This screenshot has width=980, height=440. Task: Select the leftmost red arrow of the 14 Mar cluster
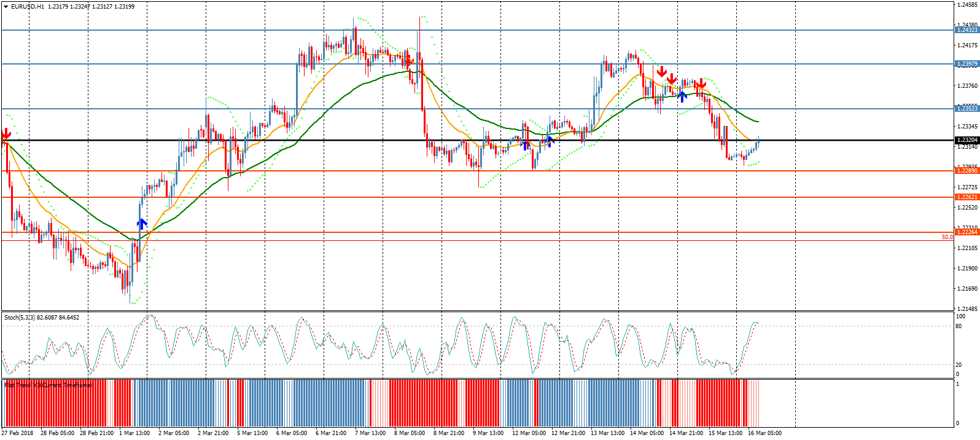(661, 72)
